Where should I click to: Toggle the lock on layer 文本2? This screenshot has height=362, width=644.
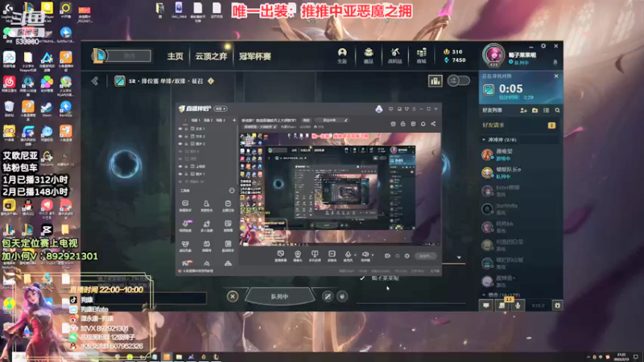click(187, 136)
